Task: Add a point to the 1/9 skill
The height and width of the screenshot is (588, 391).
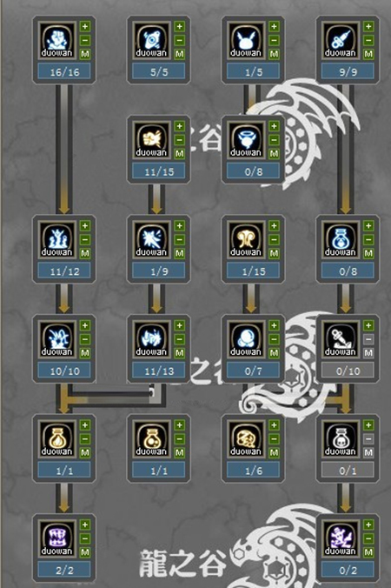Action: click(180, 226)
